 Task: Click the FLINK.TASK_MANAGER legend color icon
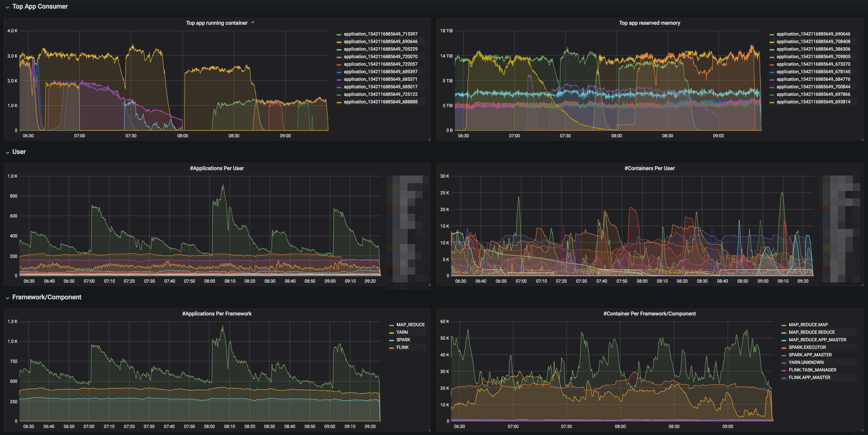[x=784, y=370]
